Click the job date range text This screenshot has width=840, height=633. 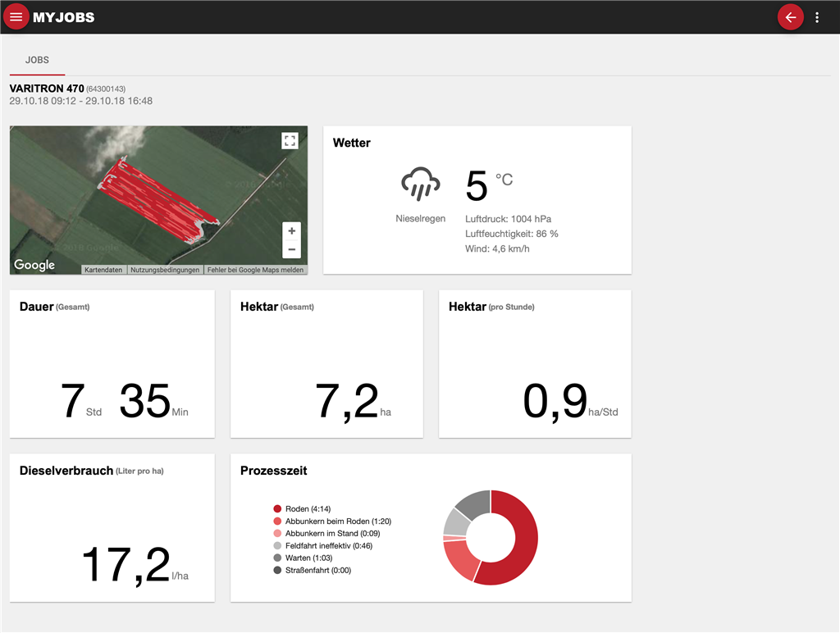(x=81, y=101)
